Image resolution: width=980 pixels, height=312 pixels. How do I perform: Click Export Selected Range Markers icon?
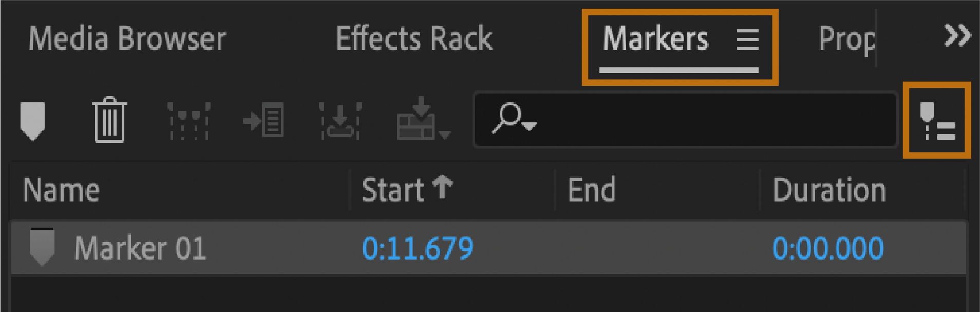coord(340,121)
